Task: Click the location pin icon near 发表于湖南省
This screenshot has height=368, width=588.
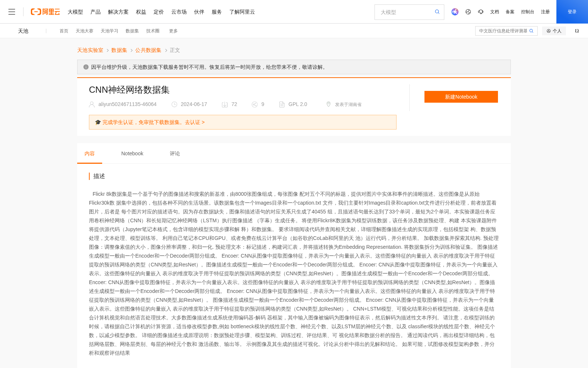Action: tap(329, 104)
